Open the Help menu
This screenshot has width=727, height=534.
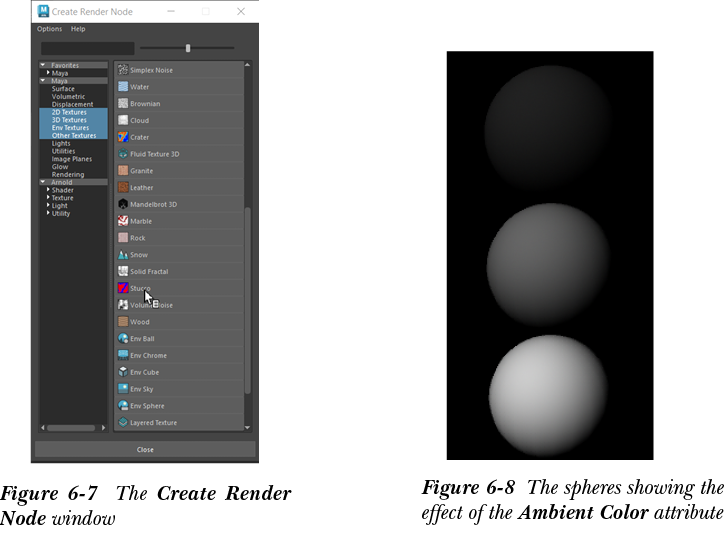pos(78,29)
